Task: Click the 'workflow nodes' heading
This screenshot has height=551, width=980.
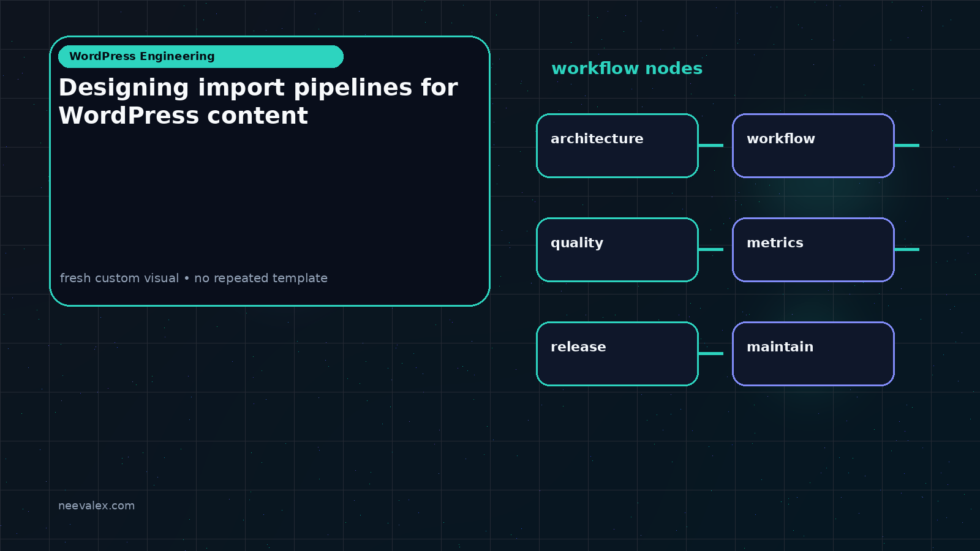Action: pos(627,69)
